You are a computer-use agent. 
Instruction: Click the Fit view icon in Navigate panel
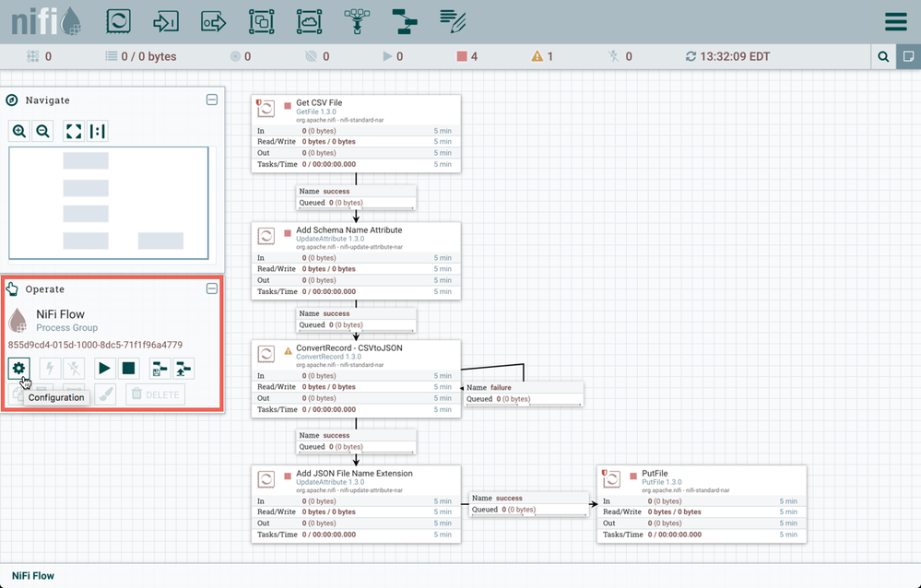pos(73,131)
